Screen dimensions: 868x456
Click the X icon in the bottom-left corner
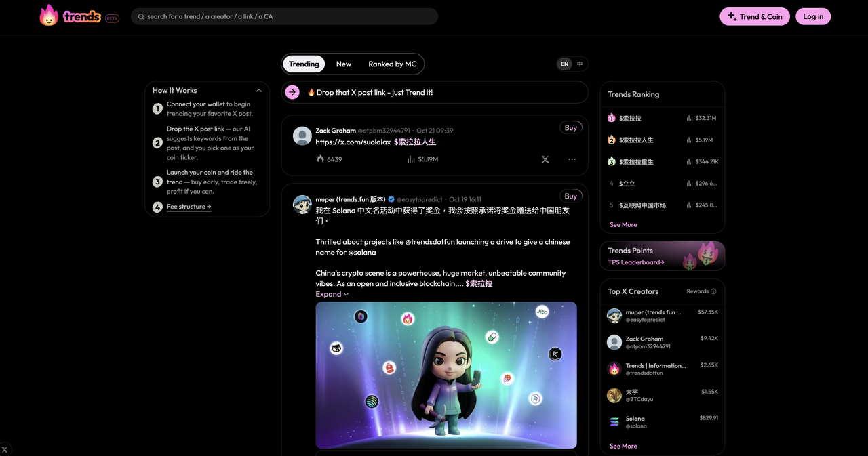(x=5, y=449)
